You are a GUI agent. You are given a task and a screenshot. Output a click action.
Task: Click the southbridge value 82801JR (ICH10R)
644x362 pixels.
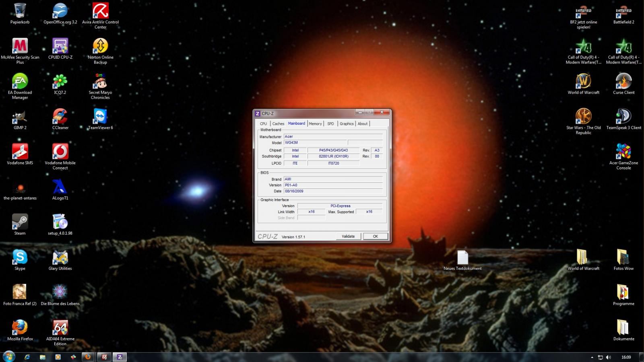point(333,156)
